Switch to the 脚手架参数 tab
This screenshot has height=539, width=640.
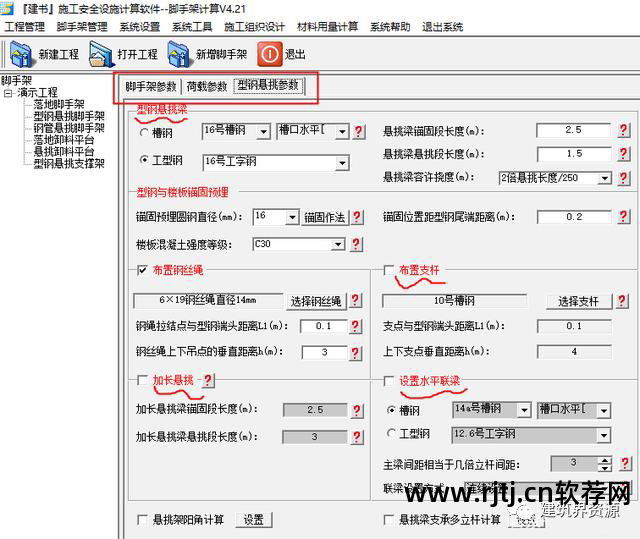pos(151,87)
